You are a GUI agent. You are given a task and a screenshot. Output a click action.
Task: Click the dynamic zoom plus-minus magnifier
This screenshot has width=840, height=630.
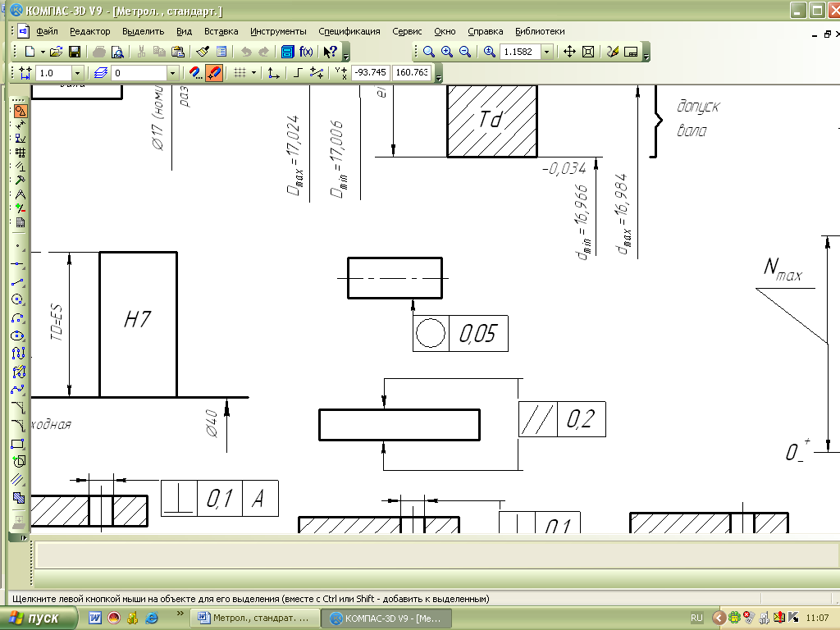click(489, 52)
